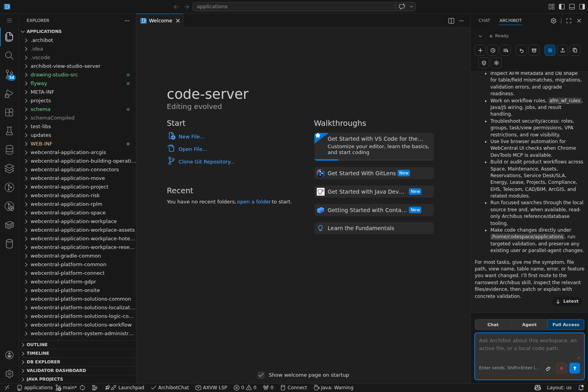Click the Archibot undo arrow icon

tap(521, 50)
